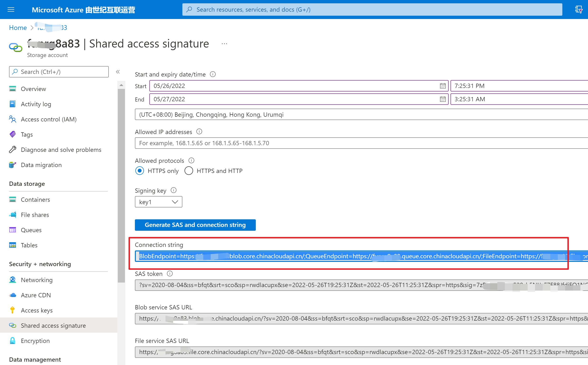Screen dimensions: 588x365
Task: Go to the Home breadcrumb link
Action: coord(18,28)
